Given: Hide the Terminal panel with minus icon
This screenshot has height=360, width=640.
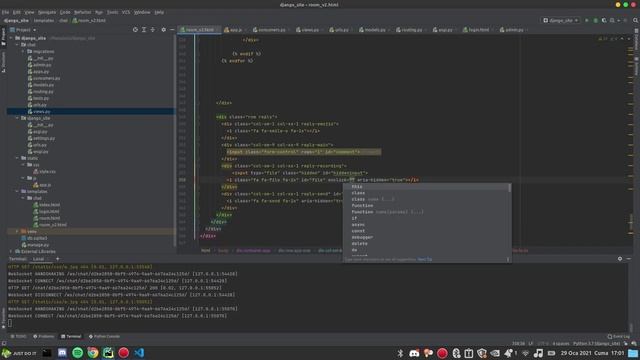Looking at the screenshot, I should [629, 259].
